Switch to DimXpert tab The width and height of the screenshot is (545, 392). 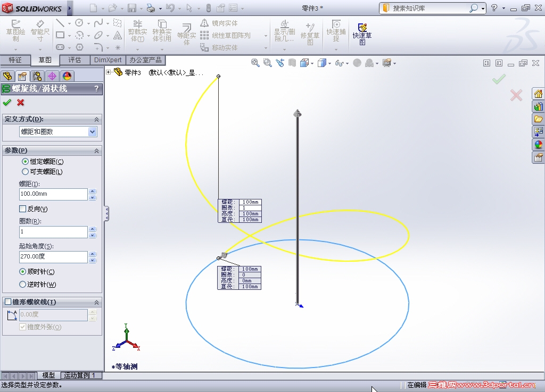[x=108, y=60]
